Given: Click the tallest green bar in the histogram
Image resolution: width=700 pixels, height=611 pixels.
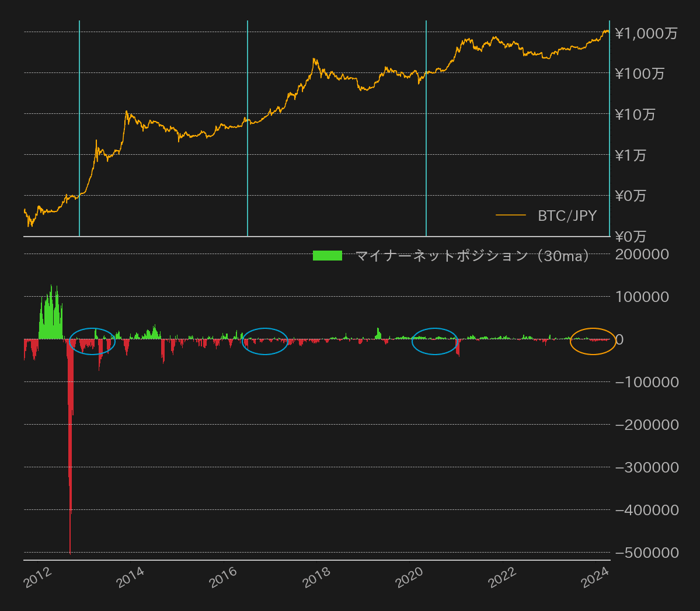Looking at the screenshot, I should tap(53, 298).
